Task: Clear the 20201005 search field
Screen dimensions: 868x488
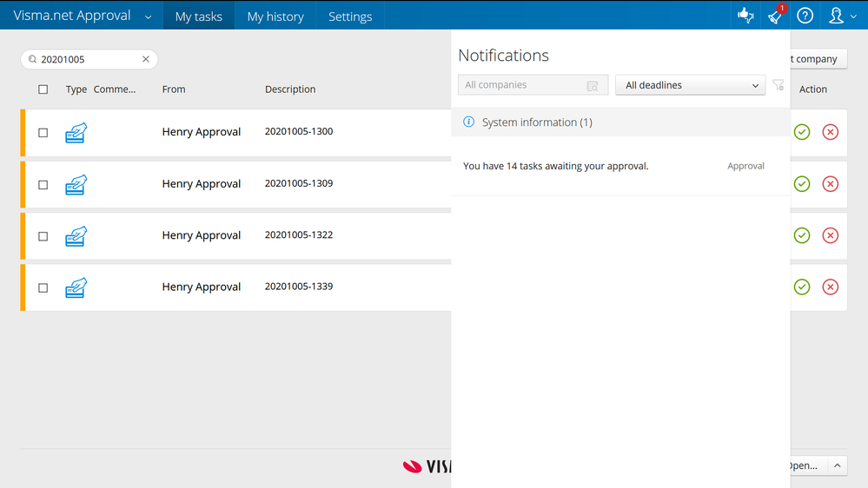Action: coord(146,60)
